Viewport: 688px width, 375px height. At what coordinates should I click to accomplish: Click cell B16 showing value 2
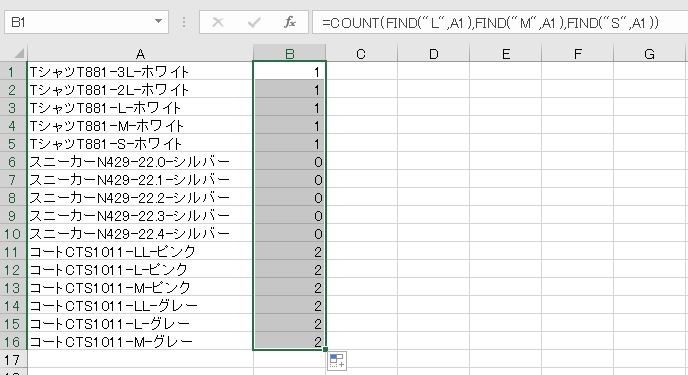(x=290, y=341)
